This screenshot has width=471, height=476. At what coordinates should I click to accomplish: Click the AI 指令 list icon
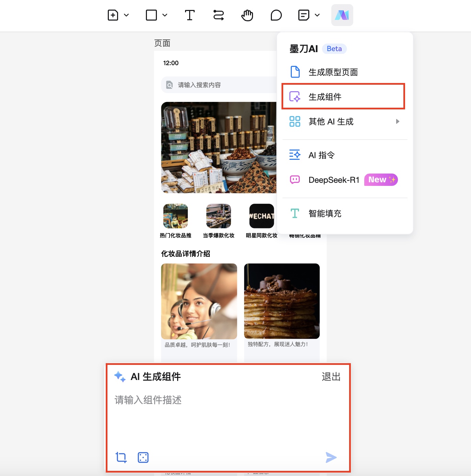coord(295,155)
